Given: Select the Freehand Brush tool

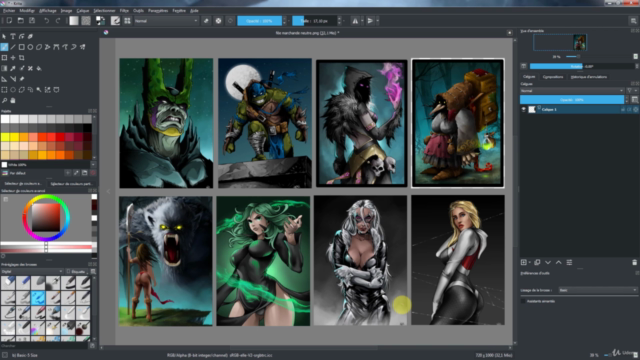Looking at the screenshot, I should (x=4, y=47).
